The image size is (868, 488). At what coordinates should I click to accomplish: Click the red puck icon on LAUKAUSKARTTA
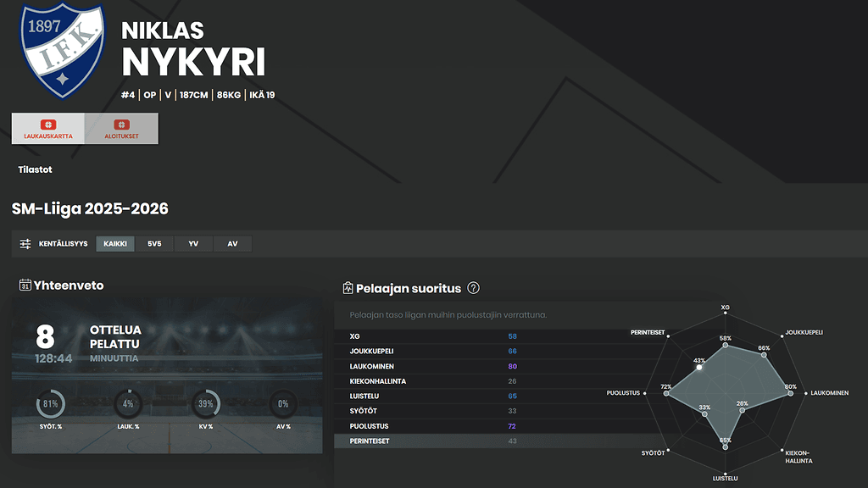(48, 125)
